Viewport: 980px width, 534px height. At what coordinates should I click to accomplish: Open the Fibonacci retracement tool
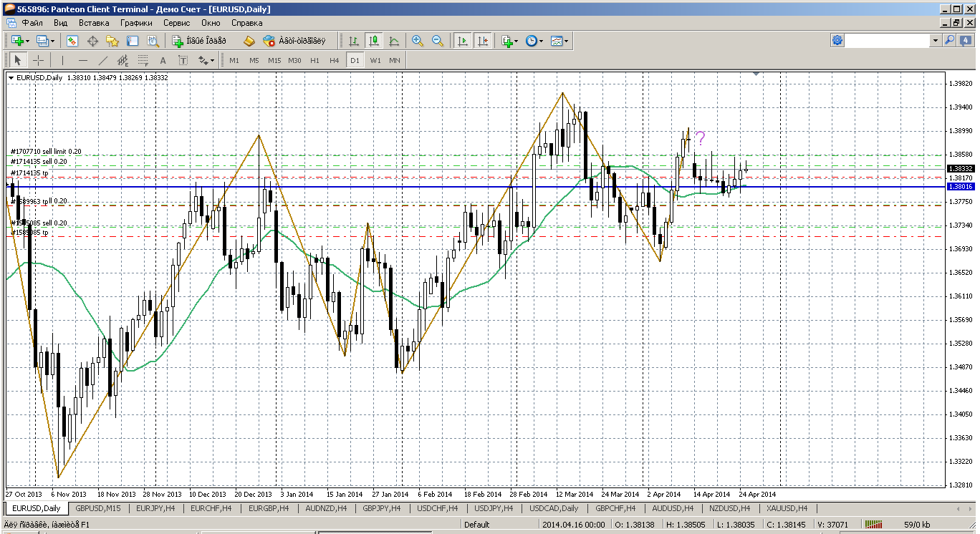tap(143, 60)
